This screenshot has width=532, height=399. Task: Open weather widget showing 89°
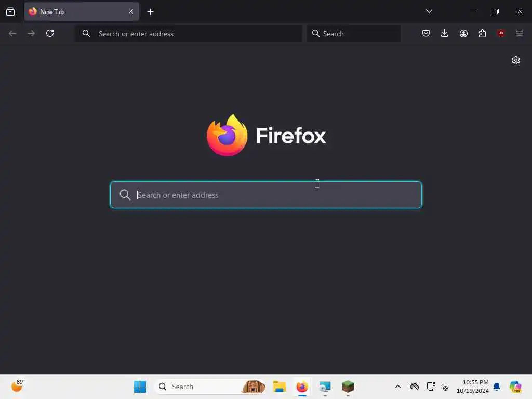pyautogui.click(x=18, y=386)
